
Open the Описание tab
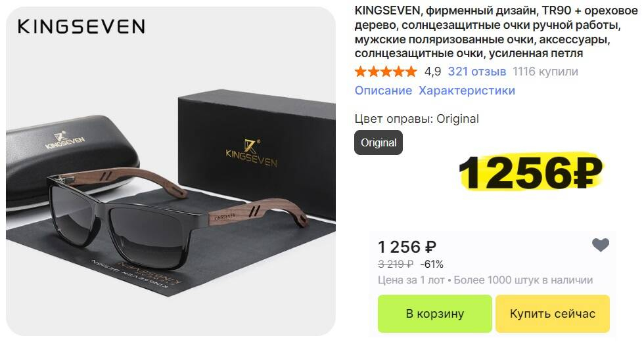click(x=383, y=90)
